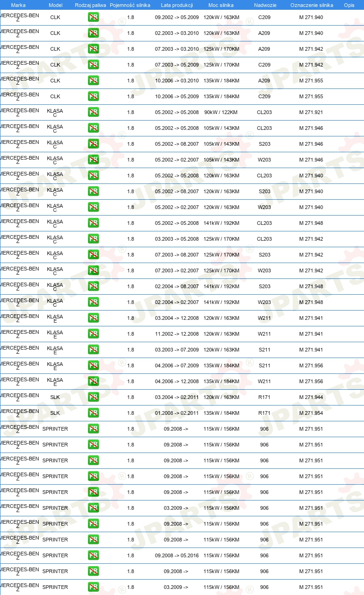Viewport: 364px width, 595px height.
Task: Select production years 01.2008 -> 02.2011
Action: 177,413
